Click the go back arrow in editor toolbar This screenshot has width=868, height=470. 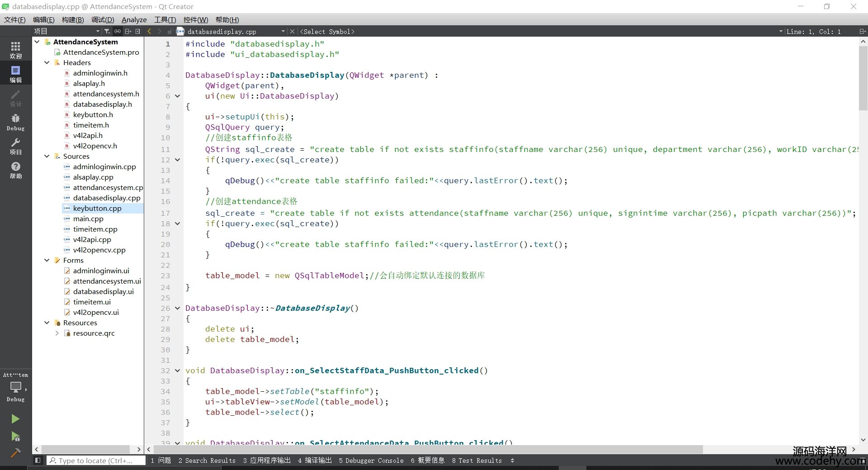click(150, 31)
